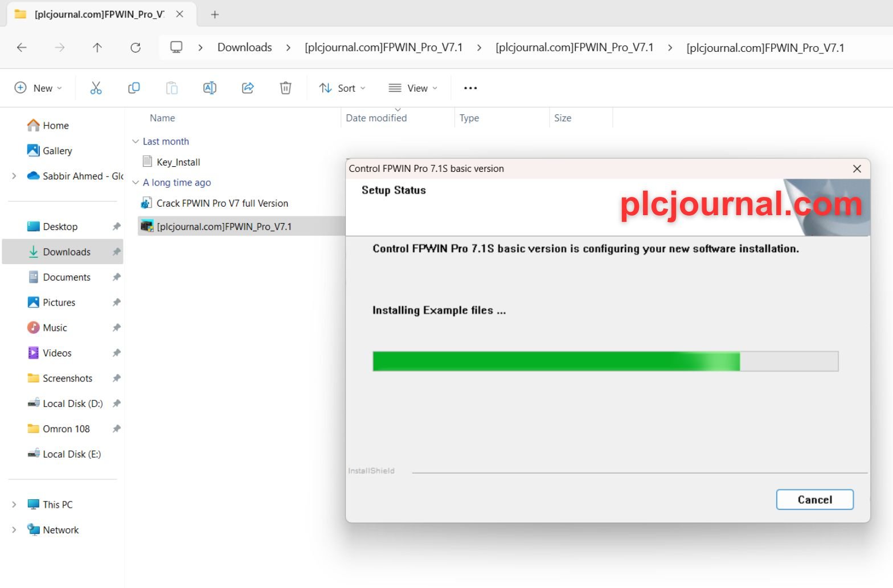The width and height of the screenshot is (893, 588).
Task: Open the View dropdown
Action: [413, 88]
